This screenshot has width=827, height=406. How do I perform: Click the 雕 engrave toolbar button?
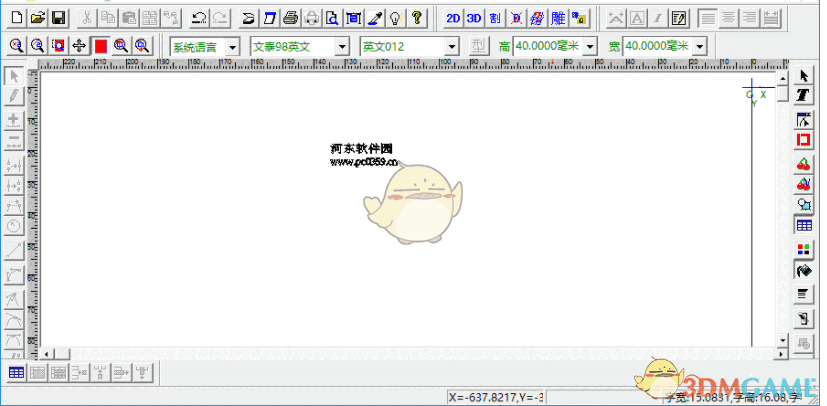click(x=558, y=18)
